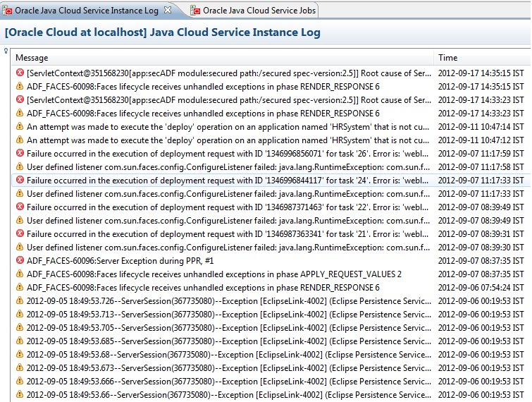The width and height of the screenshot is (532, 402).
Task: Select EclipseLink message timestamped 18:49:53.666
Action: tap(229, 382)
